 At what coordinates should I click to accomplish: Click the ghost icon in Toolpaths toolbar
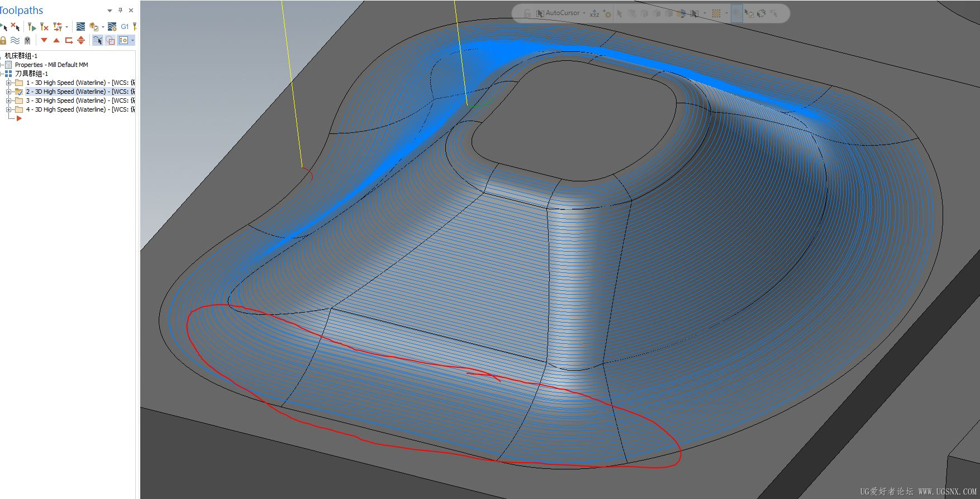click(x=27, y=40)
